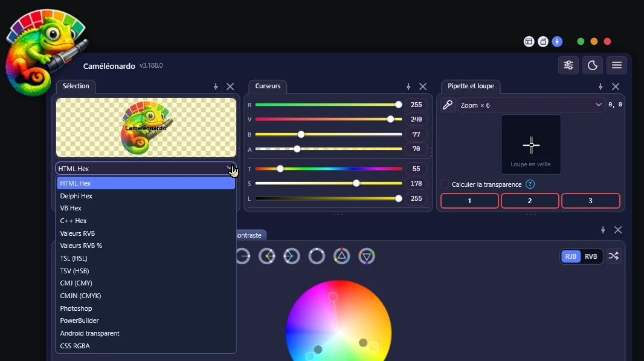Pin the Sélection panel
The image size is (644, 361).
pos(216,86)
